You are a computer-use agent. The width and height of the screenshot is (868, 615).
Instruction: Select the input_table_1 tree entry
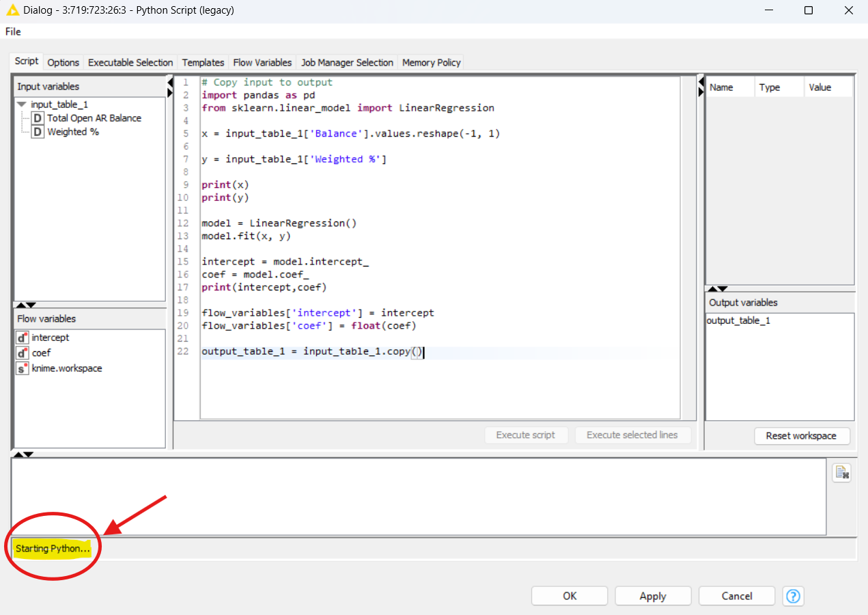click(59, 105)
